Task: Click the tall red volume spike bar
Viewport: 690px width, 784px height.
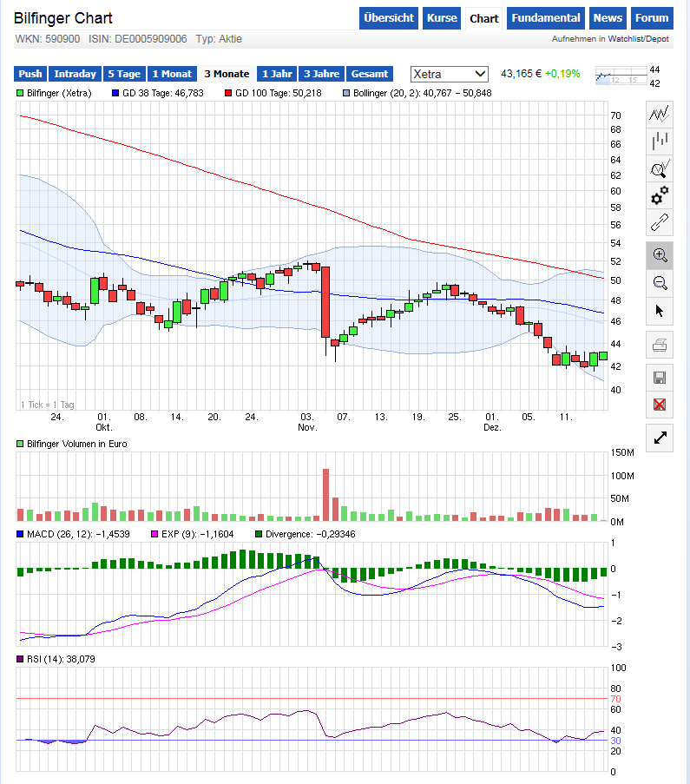Action: point(326,495)
